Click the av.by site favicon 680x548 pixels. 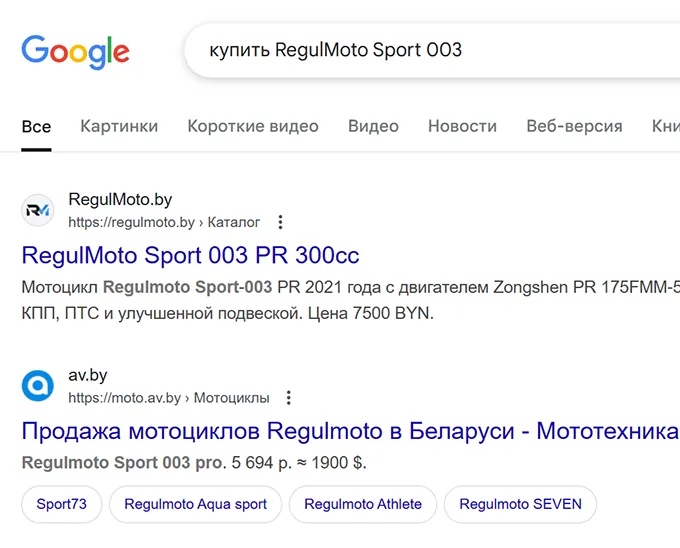pyautogui.click(x=38, y=386)
